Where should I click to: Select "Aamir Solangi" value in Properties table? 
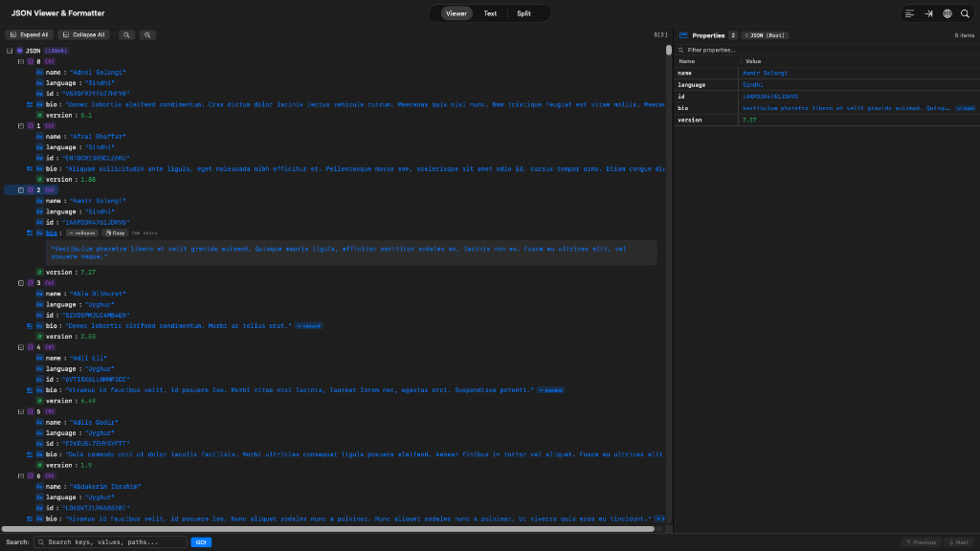pyautogui.click(x=765, y=73)
